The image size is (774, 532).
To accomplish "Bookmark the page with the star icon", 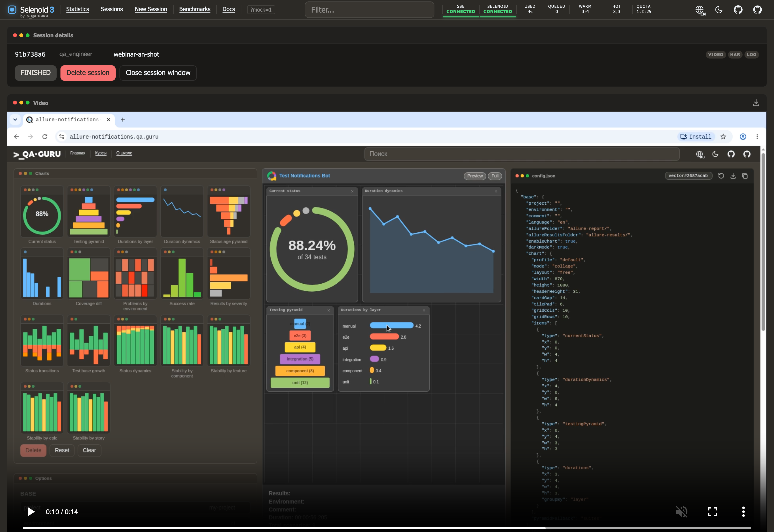I will pos(723,137).
